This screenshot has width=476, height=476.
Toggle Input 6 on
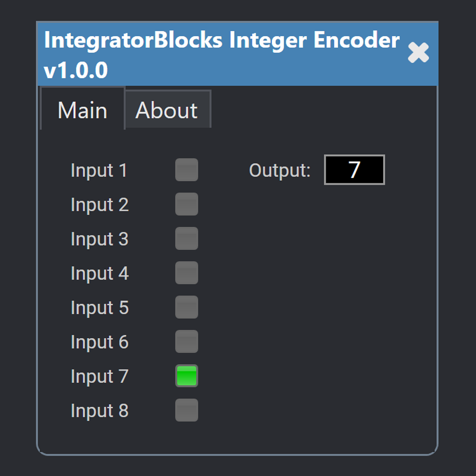point(186,342)
